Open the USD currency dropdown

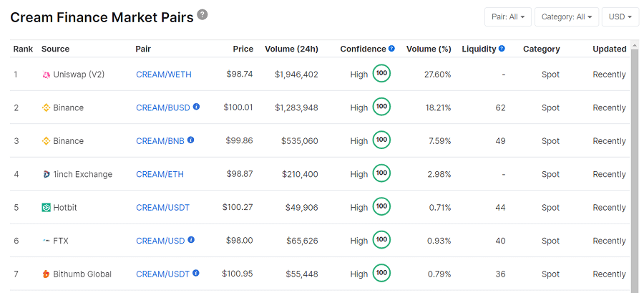620,16
